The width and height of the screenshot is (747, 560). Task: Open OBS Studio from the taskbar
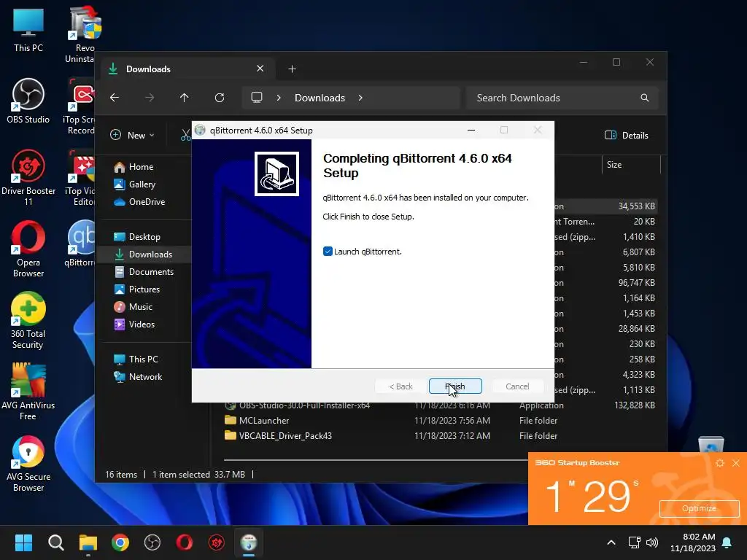click(x=152, y=542)
